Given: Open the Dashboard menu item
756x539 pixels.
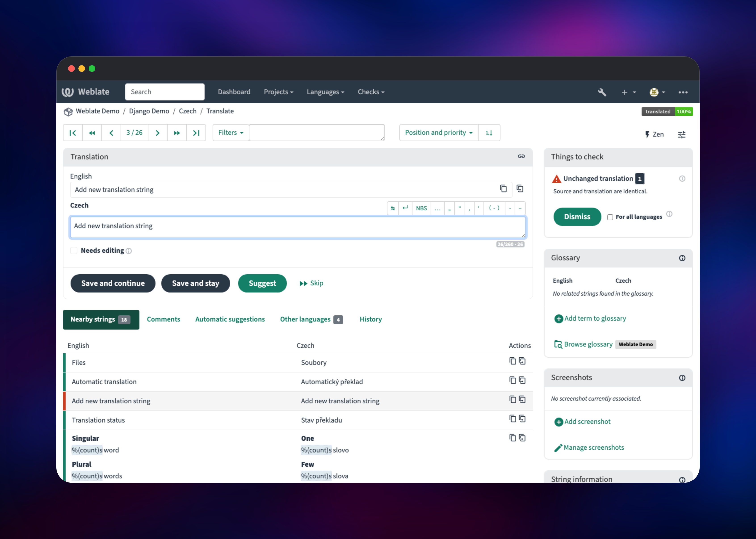Looking at the screenshot, I should tap(234, 92).
